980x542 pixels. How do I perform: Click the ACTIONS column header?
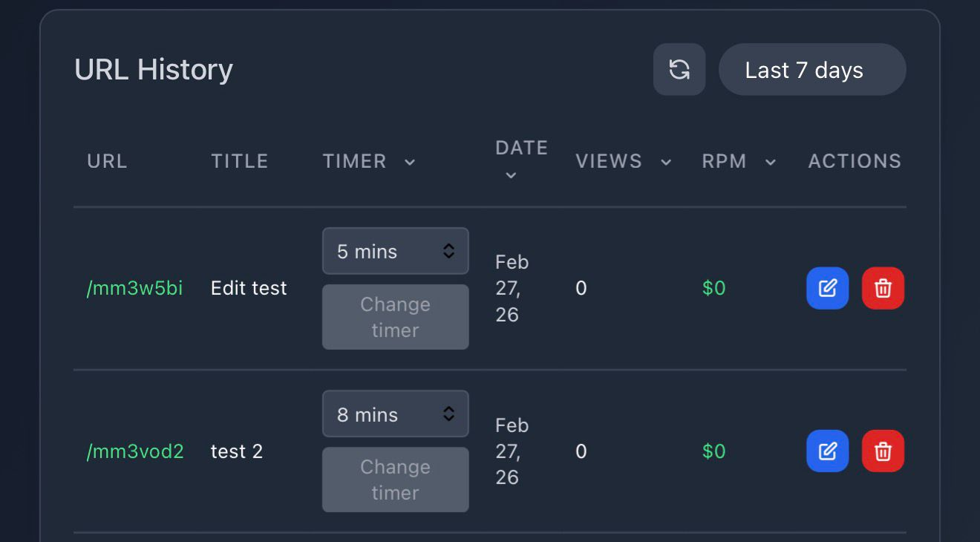tap(854, 161)
